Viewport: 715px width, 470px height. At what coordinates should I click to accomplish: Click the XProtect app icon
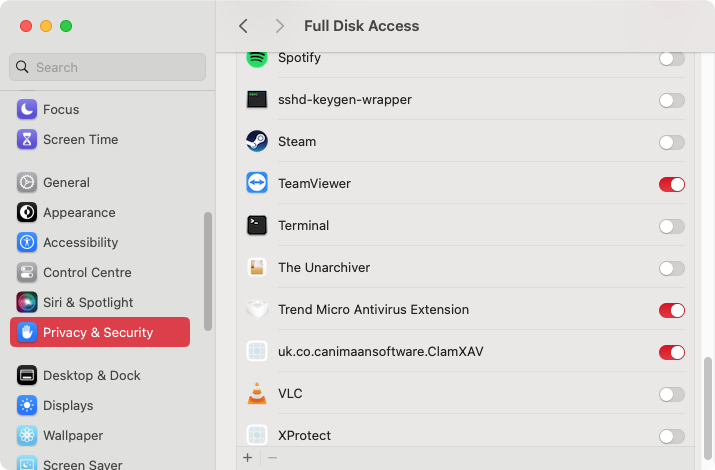(257, 435)
